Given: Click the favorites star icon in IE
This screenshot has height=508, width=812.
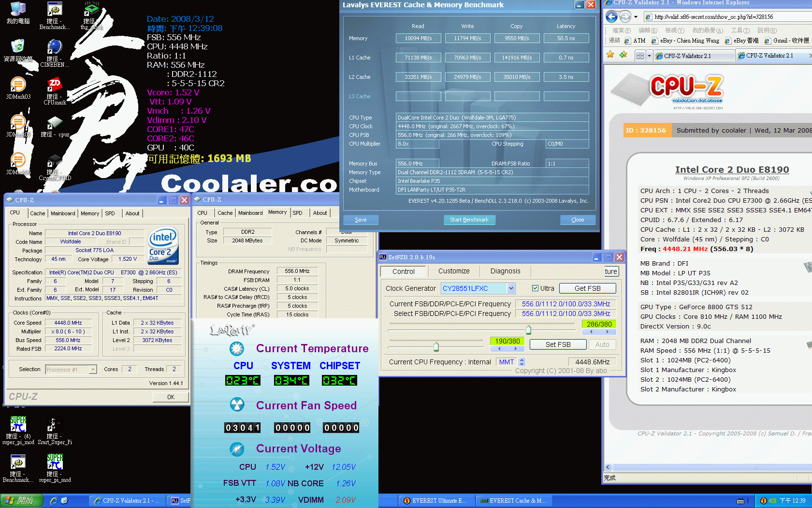Looking at the screenshot, I should [610, 55].
